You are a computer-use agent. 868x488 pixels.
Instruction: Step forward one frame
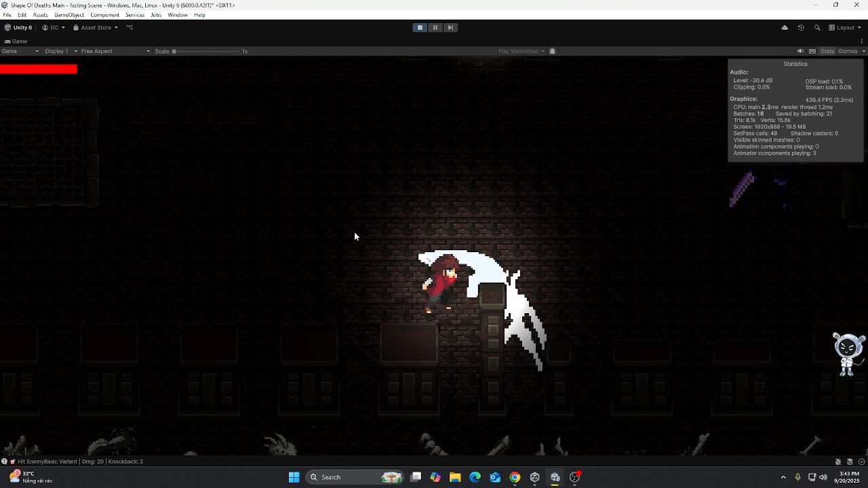click(x=450, y=28)
